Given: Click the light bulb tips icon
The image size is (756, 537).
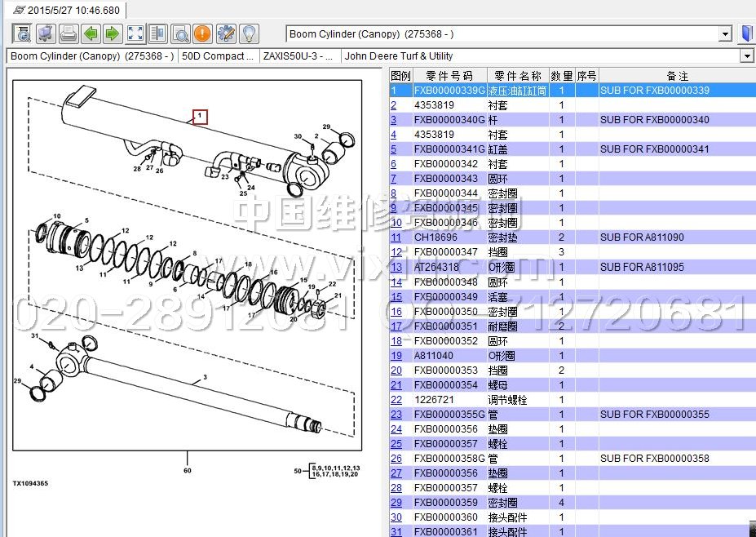Looking at the screenshot, I should pyautogui.click(x=248, y=33).
